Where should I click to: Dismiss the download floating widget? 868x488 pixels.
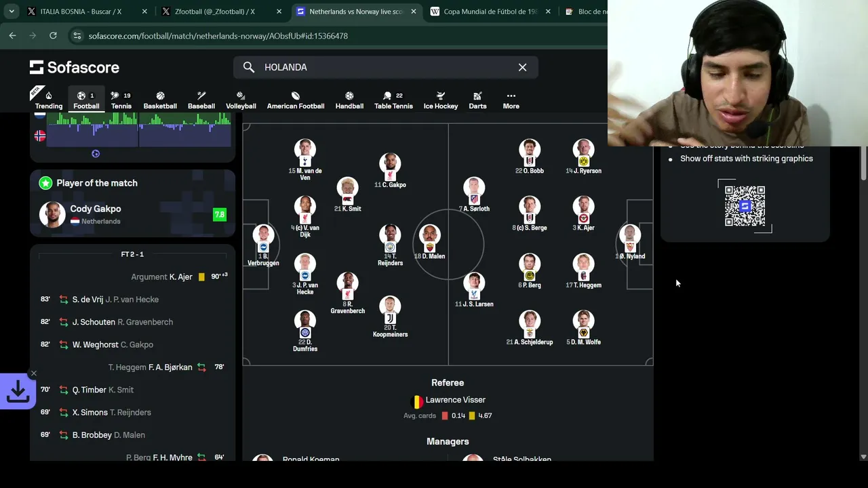[33, 373]
